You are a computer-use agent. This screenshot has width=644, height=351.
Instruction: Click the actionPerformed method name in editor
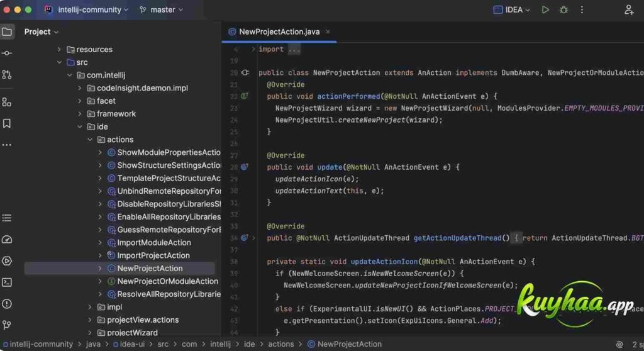(x=348, y=96)
